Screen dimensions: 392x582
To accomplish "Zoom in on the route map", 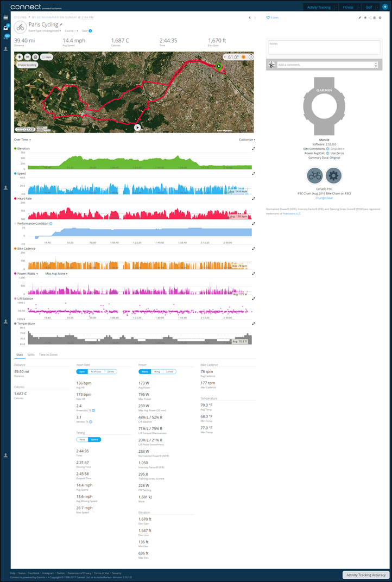I will click(x=20, y=56).
